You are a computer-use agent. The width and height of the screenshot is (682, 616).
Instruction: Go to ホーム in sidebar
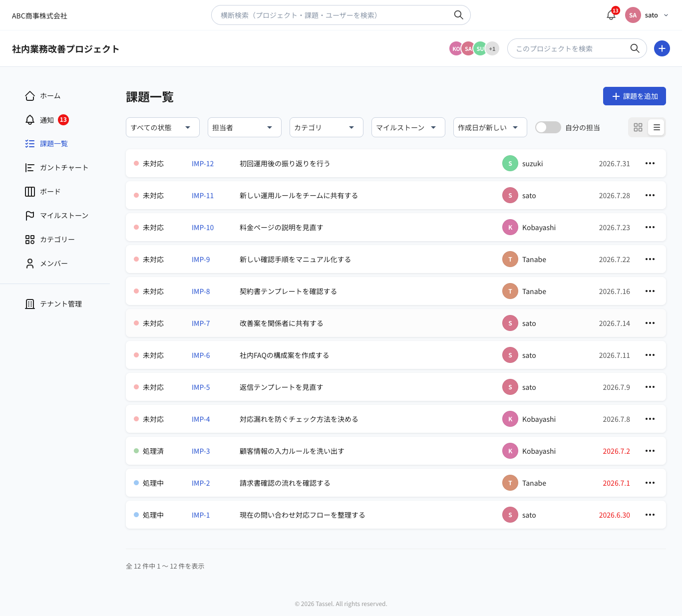pos(43,96)
